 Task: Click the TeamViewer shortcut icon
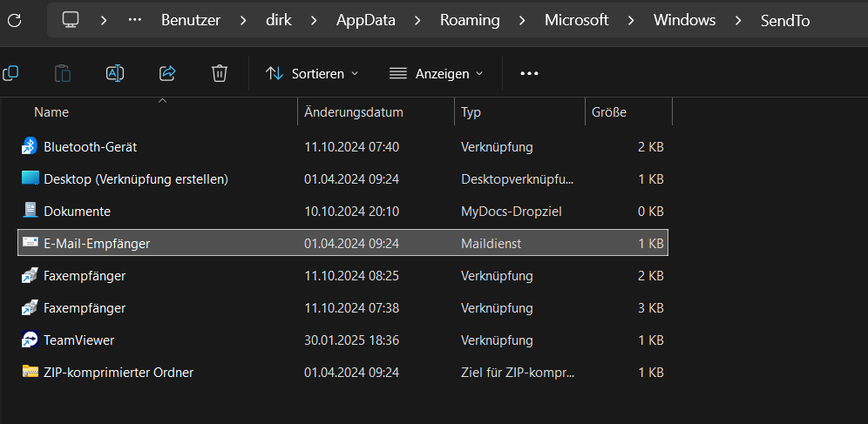(30, 340)
